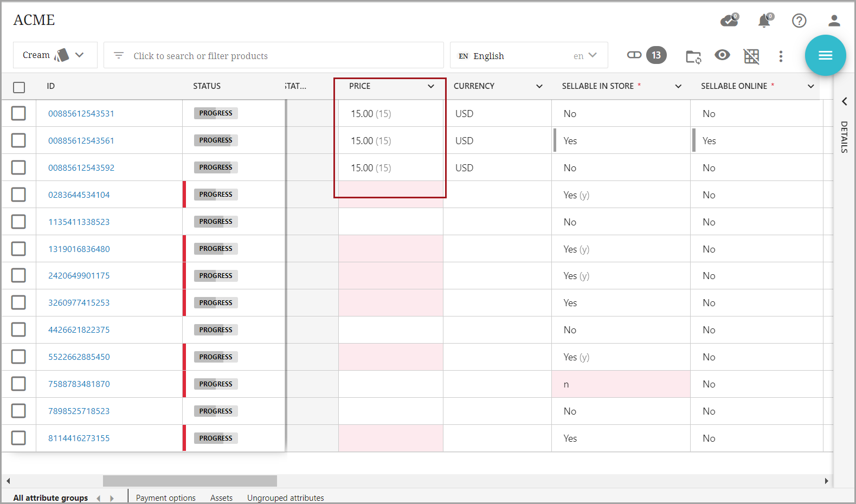Click the search or filter products field
Screen dimensions: 856x504
(274, 56)
